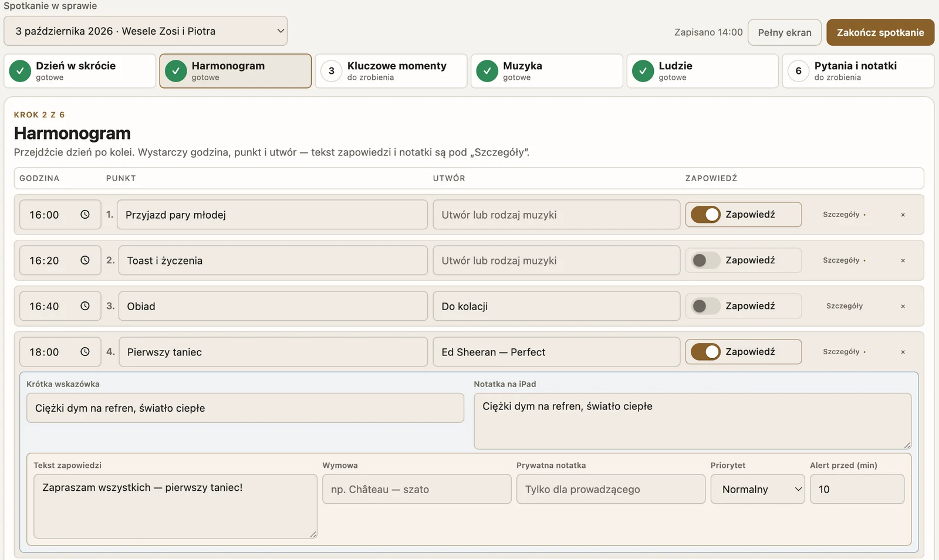Click Zakończ spotkanie button

point(880,32)
